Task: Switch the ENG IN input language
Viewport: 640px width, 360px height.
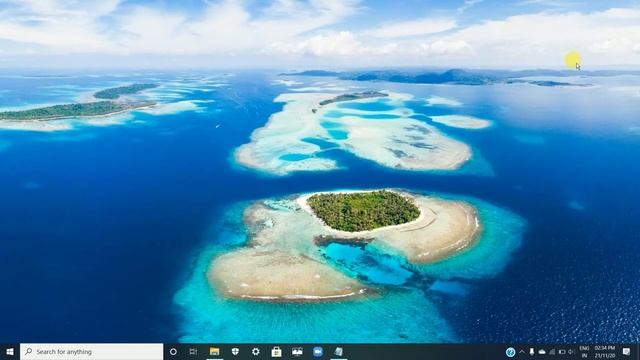Action: point(584,352)
